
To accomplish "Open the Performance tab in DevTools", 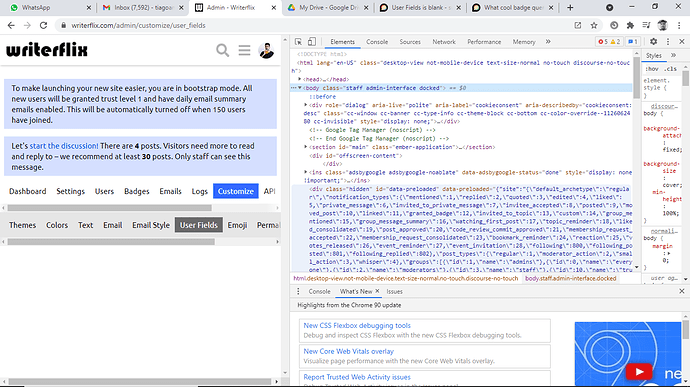I will 484,42.
